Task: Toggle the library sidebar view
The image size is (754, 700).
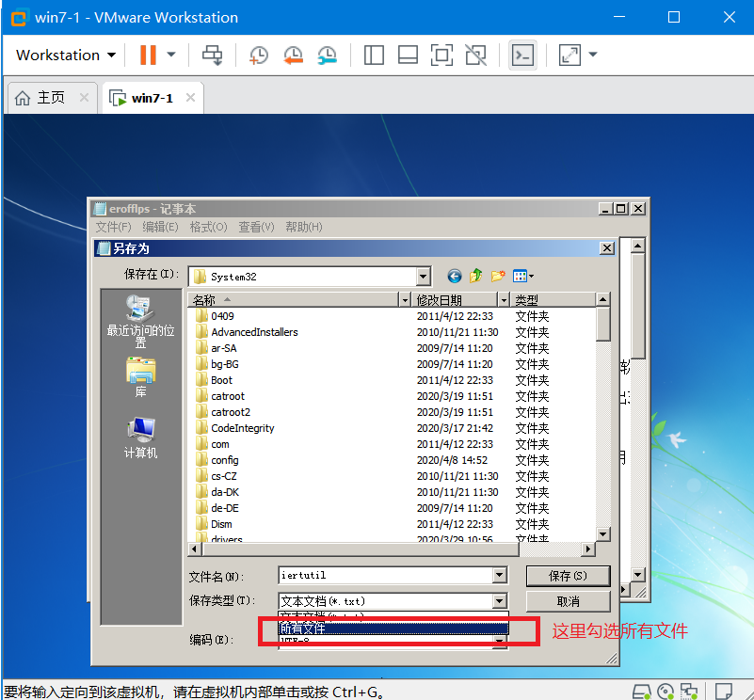Action: pyautogui.click(x=374, y=55)
